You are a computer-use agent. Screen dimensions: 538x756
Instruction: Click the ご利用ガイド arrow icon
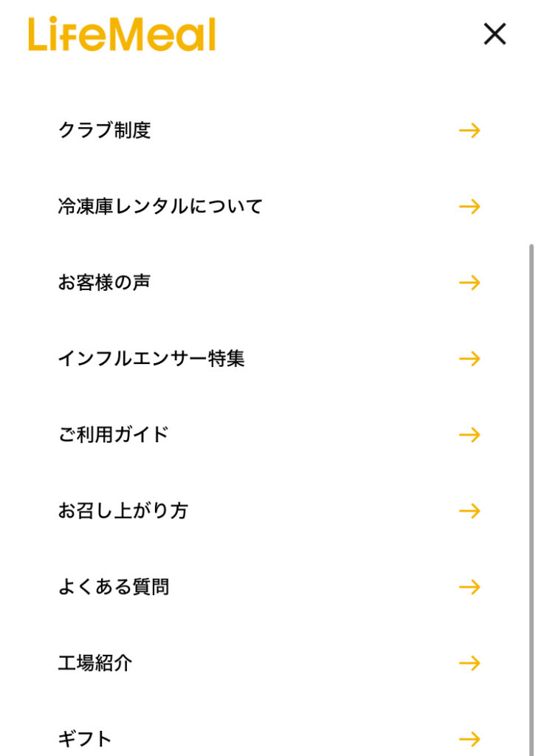[x=469, y=435]
